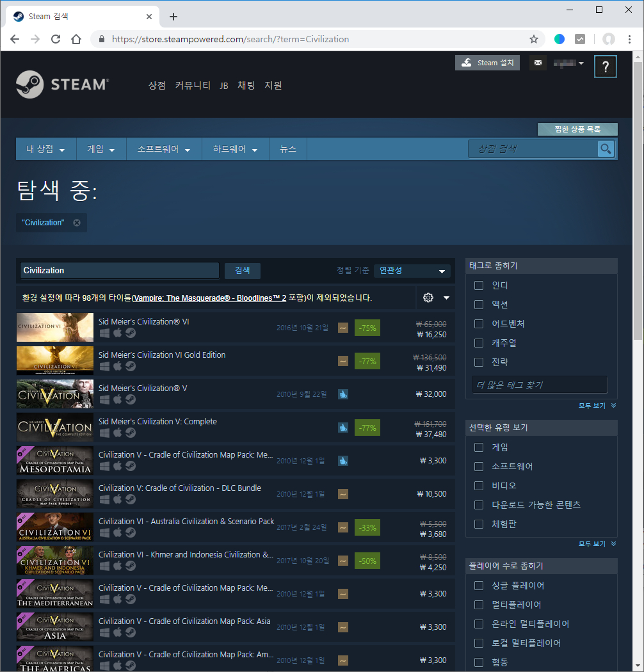Click the 검색 search button
The width and height of the screenshot is (644, 672).
243,271
